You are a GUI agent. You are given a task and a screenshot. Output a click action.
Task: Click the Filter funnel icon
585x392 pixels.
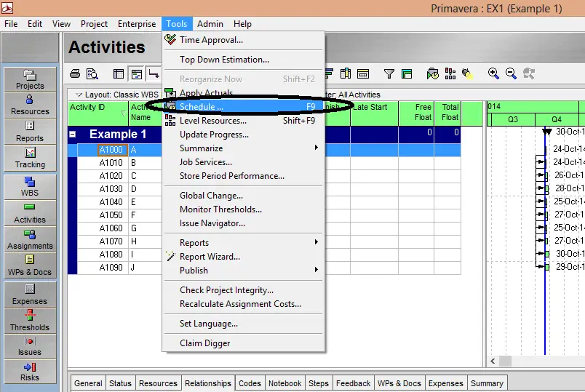[x=389, y=74]
